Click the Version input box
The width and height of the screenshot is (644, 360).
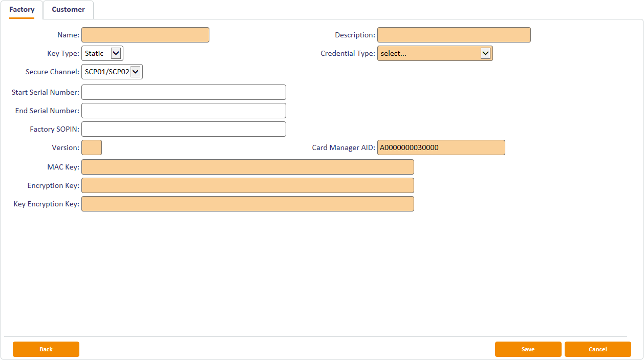point(92,147)
